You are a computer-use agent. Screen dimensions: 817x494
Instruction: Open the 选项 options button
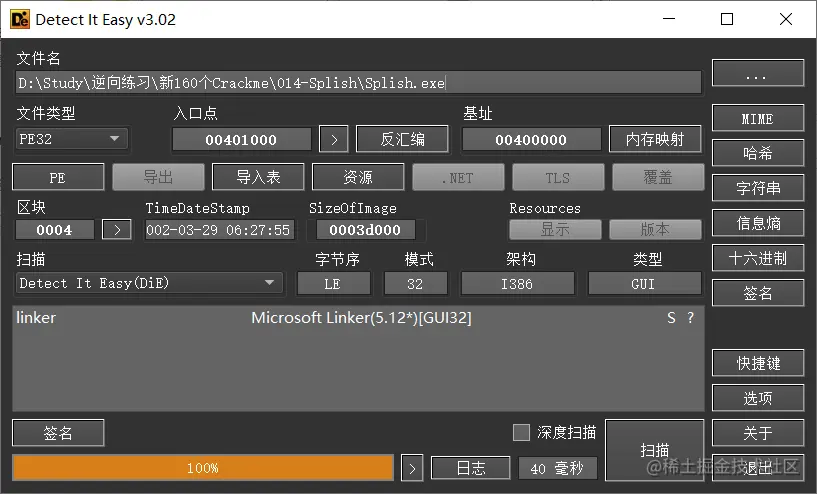[758, 398]
